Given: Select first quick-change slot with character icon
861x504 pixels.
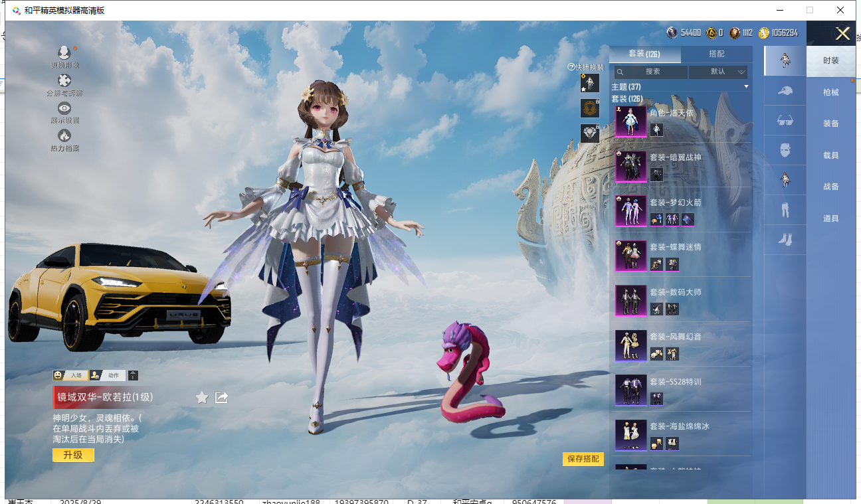Looking at the screenshot, I should 590,83.
